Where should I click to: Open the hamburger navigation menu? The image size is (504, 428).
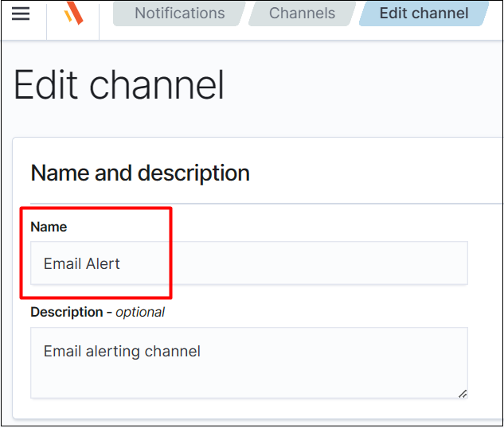click(x=21, y=14)
